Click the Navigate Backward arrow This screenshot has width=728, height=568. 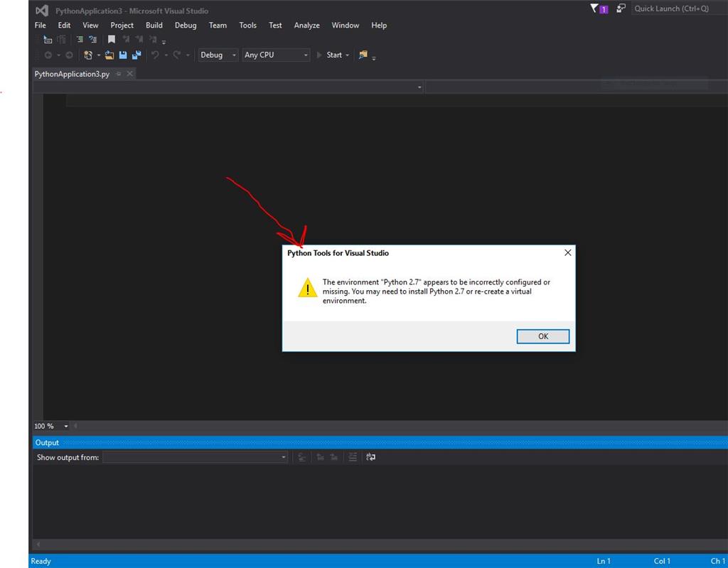click(x=48, y=55)
